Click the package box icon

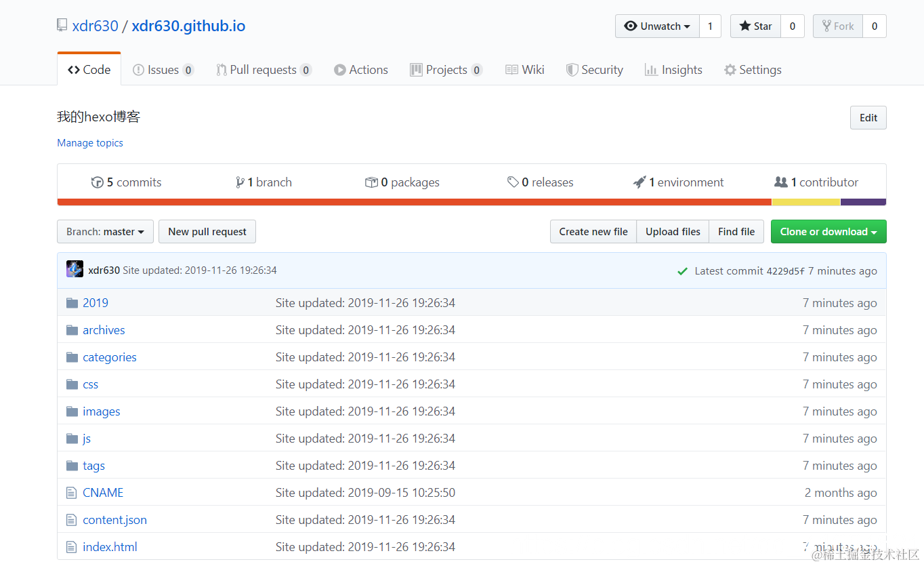(371, 182)
